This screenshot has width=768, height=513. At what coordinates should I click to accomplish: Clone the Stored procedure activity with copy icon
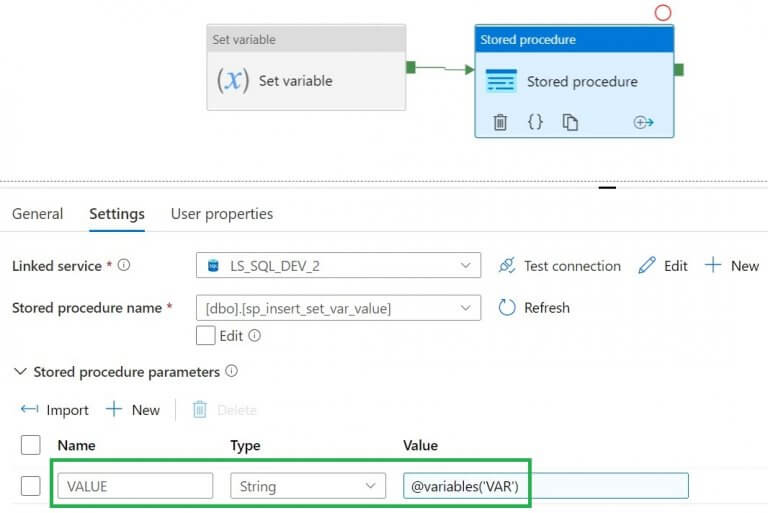(570, 122)
